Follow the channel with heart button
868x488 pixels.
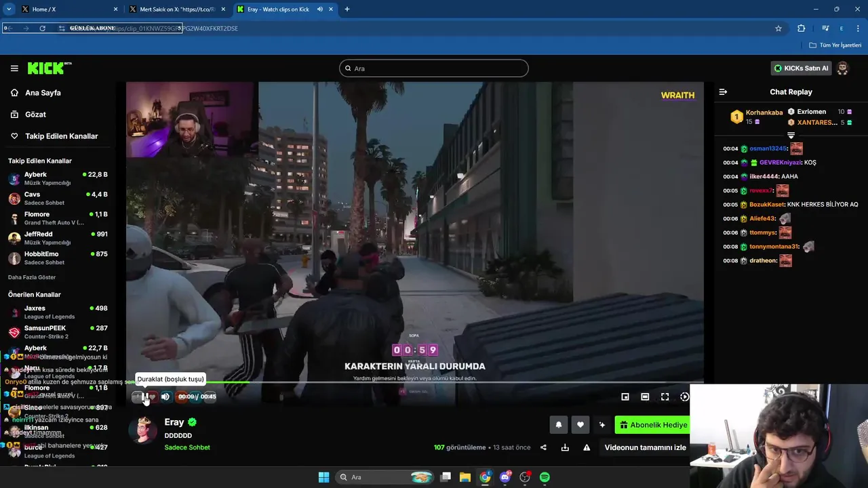(580, 425)
